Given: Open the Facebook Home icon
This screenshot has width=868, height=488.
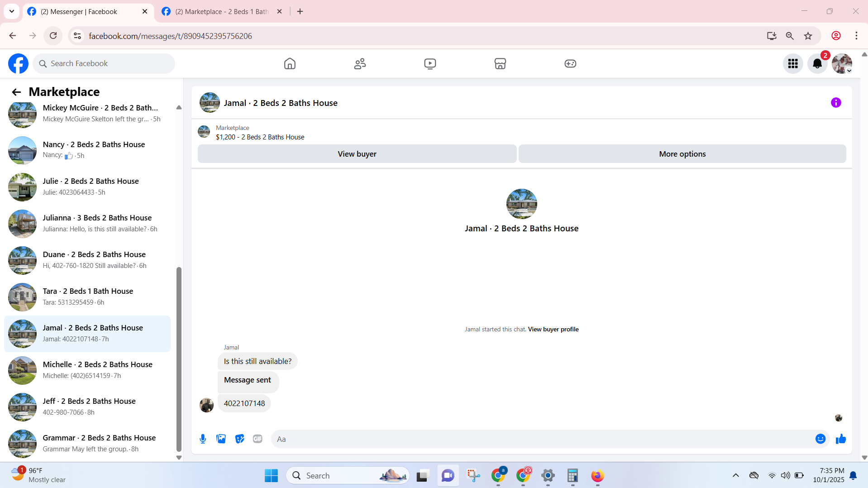Looking at the screenshot, I should coord(290,64).
